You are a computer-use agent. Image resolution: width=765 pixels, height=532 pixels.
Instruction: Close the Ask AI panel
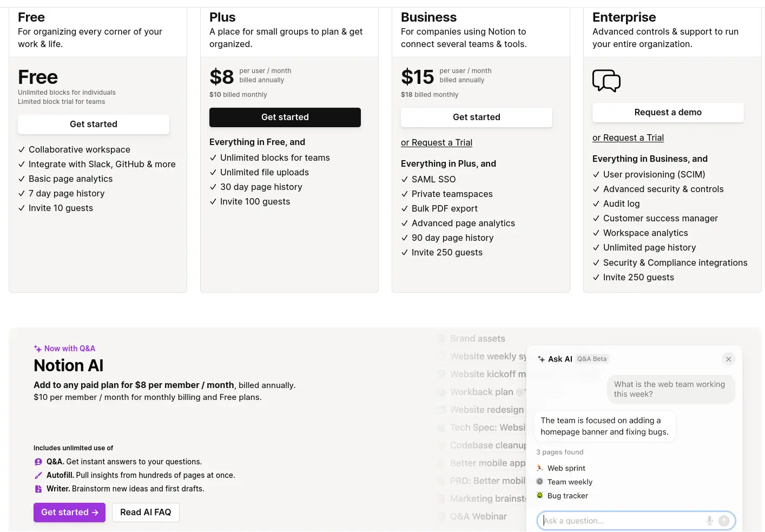tap(728, 359)
